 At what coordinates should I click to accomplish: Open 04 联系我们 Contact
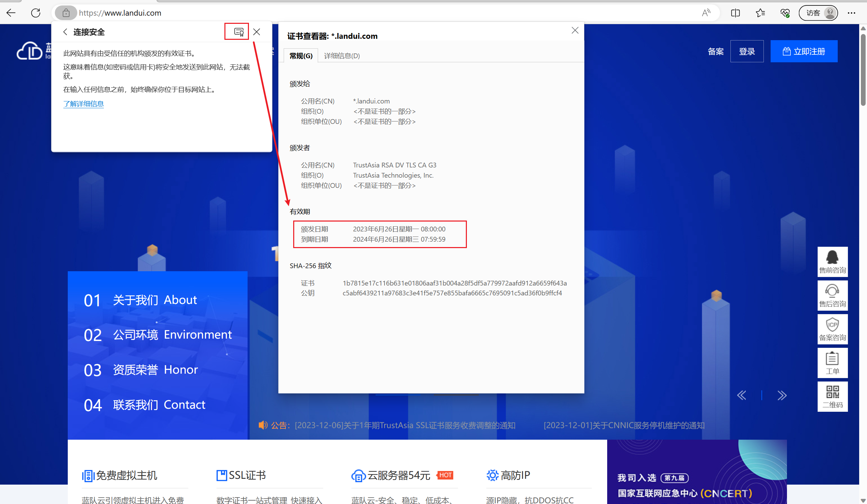point(144,405)
